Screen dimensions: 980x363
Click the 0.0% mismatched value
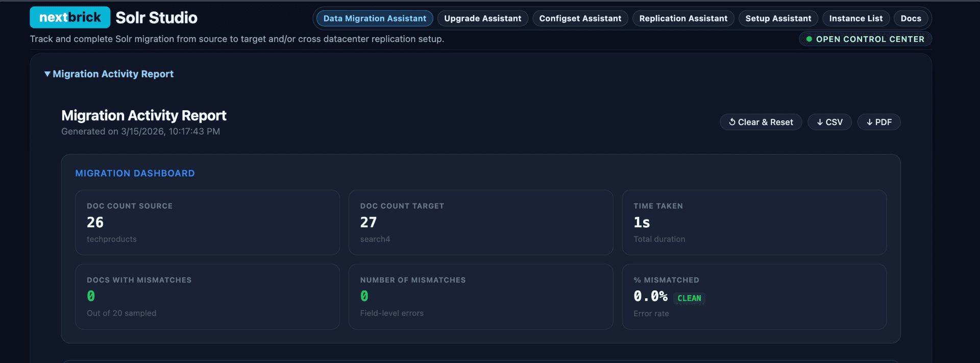tap(650, 297)
